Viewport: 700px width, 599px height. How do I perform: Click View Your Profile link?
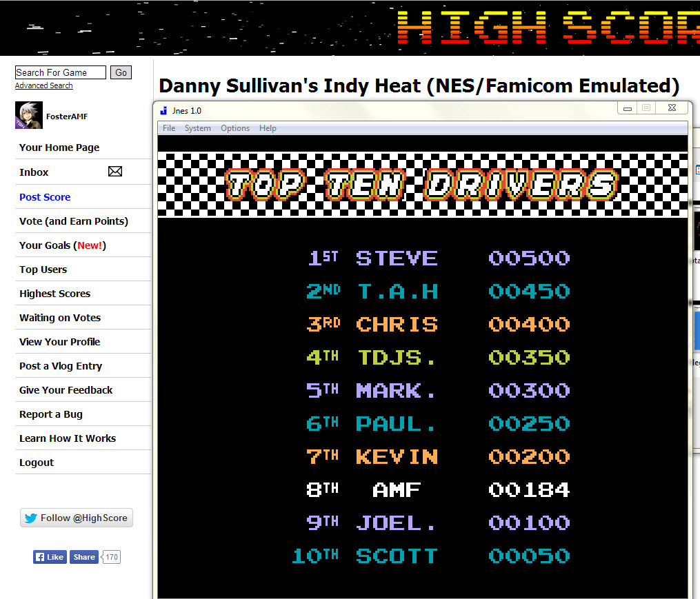60,341
